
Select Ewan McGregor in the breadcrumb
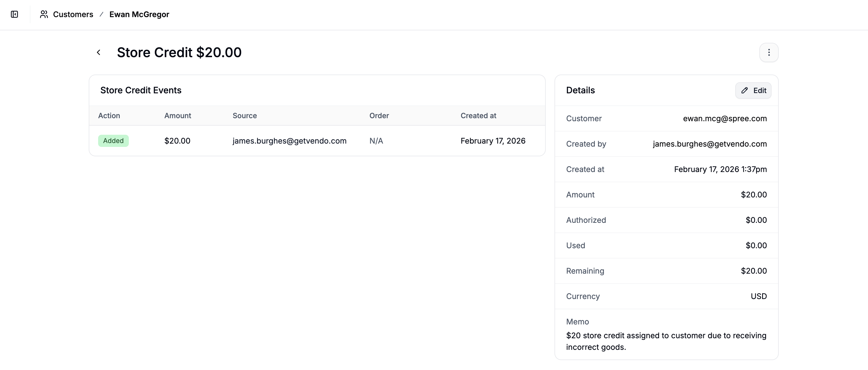tap(139, 14)
